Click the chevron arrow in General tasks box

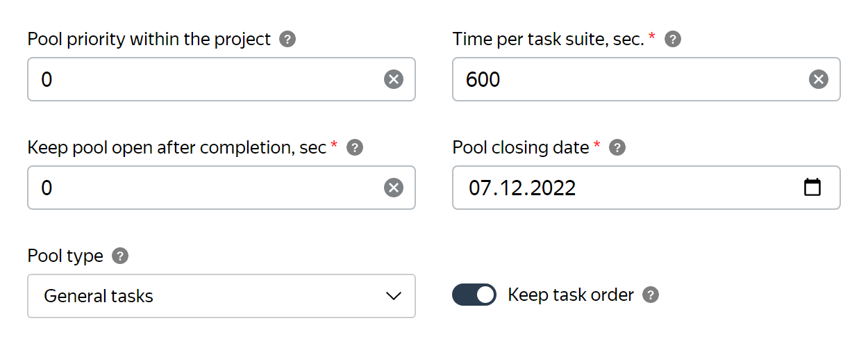(x=394, y=296)
